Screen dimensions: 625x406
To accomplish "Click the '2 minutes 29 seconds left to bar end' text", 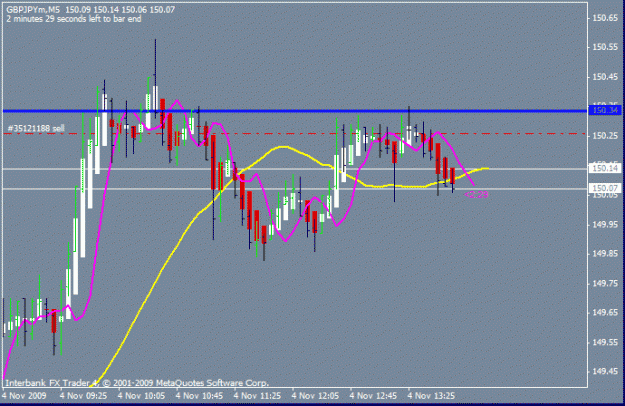I will (74, 19).
